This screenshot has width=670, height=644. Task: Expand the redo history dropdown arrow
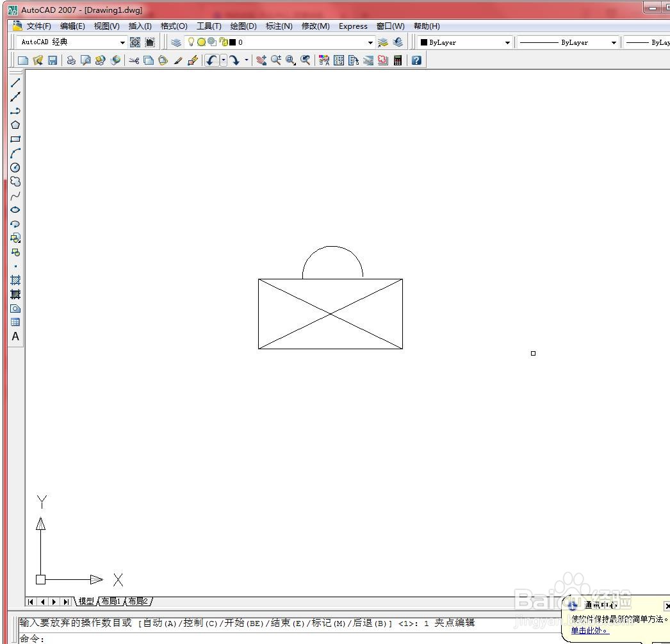[x=246, y=60]
